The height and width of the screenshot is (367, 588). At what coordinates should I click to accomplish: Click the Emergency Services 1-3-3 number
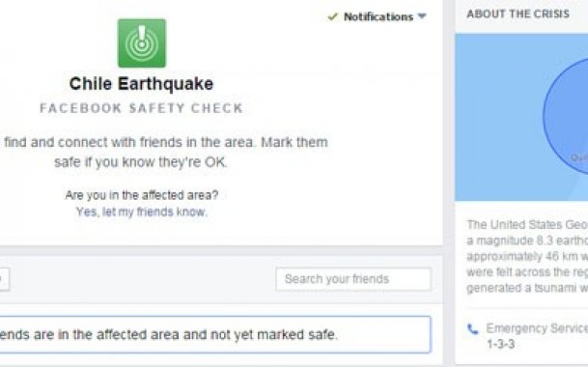[x=500, y=344]
